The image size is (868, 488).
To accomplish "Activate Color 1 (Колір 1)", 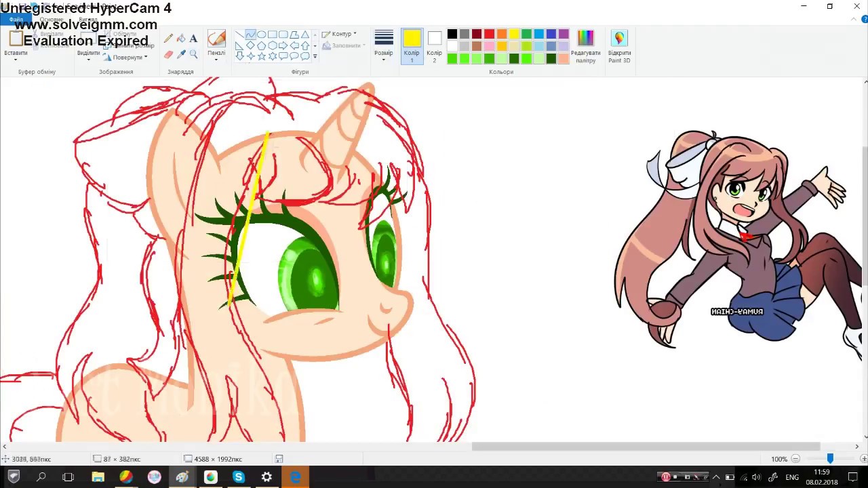I will pyautogui.click(x=412, y=46).
